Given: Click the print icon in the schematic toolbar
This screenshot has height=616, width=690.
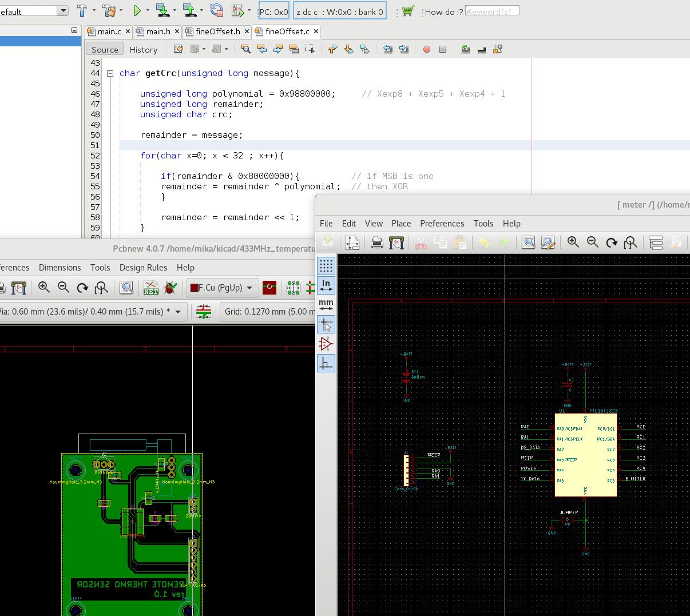Looking at the screenshot, I should click(376, 243).
